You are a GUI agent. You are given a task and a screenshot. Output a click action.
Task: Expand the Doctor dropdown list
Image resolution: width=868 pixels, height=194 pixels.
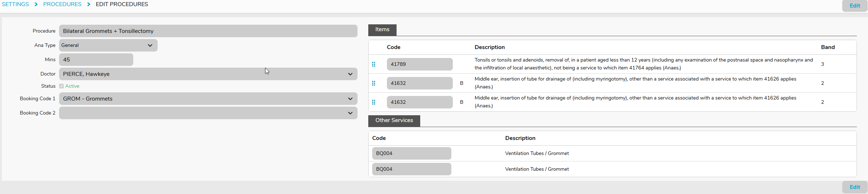208,74
